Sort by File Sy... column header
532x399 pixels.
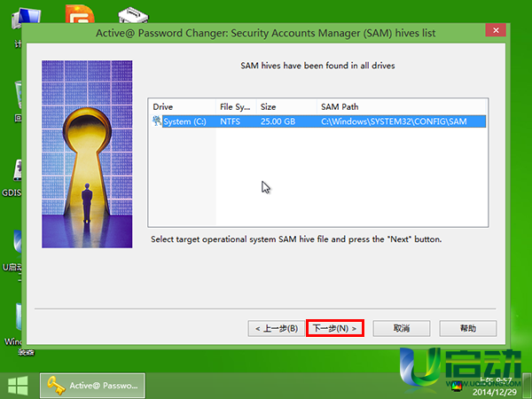coord(236,107)
